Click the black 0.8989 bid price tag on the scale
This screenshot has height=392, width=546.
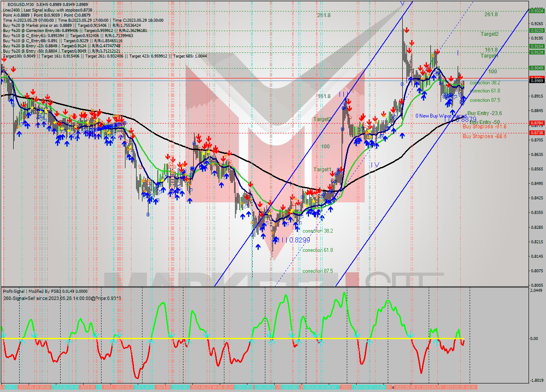tap(537, 80)
